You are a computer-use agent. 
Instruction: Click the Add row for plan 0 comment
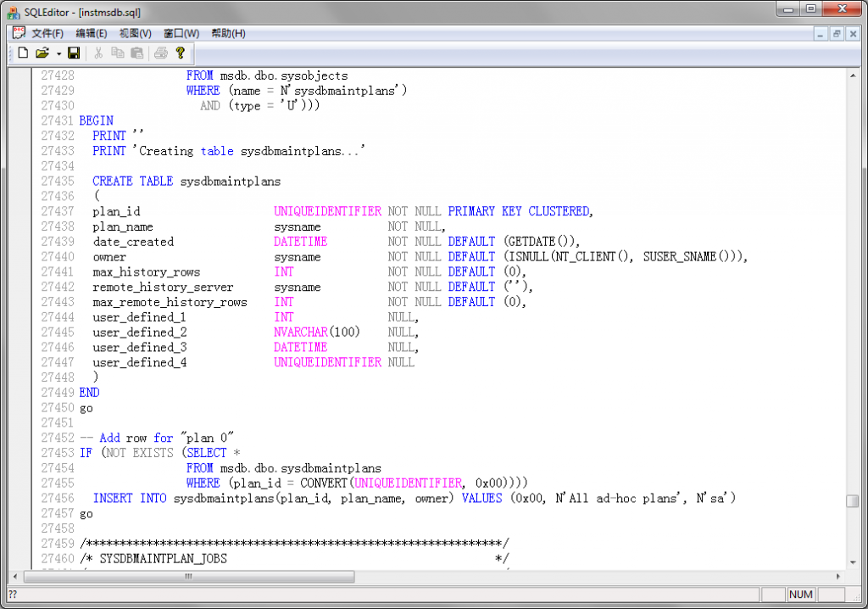pos(157,438)
